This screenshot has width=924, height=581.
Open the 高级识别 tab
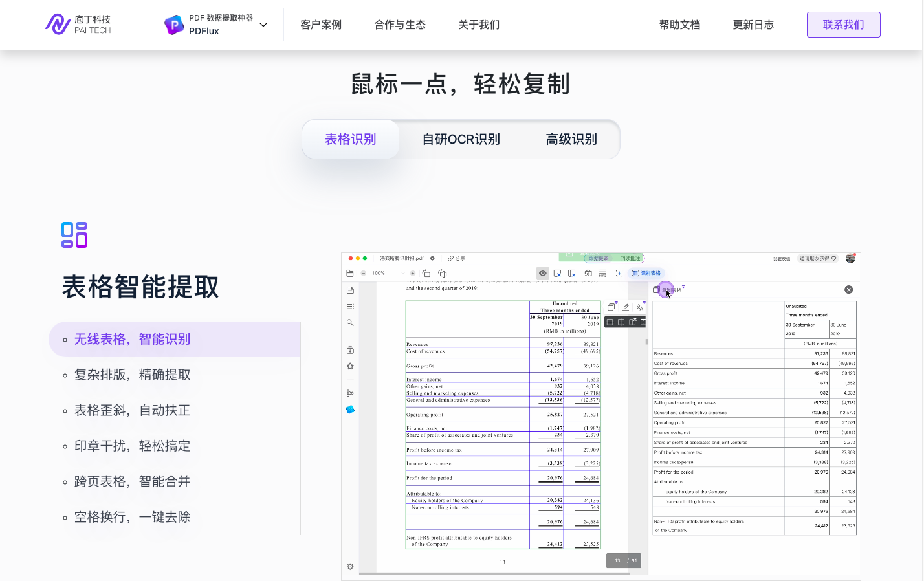571,140
